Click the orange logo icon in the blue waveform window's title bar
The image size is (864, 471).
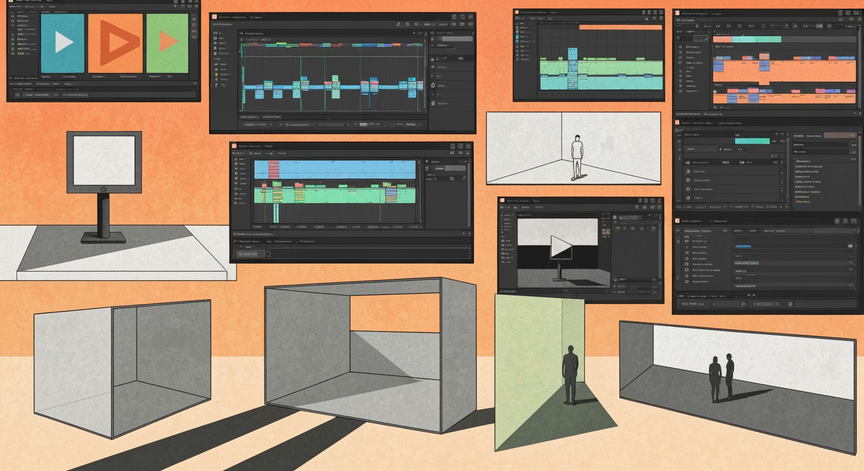click(x=234, y=146)
